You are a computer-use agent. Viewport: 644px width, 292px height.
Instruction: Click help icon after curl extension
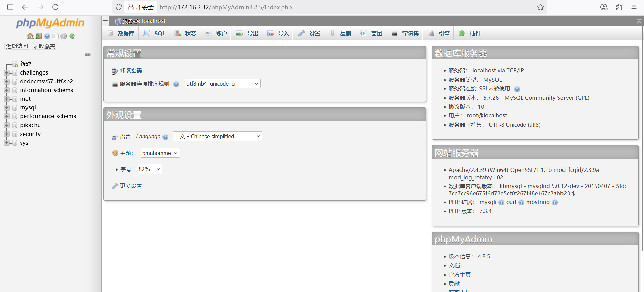521,202
